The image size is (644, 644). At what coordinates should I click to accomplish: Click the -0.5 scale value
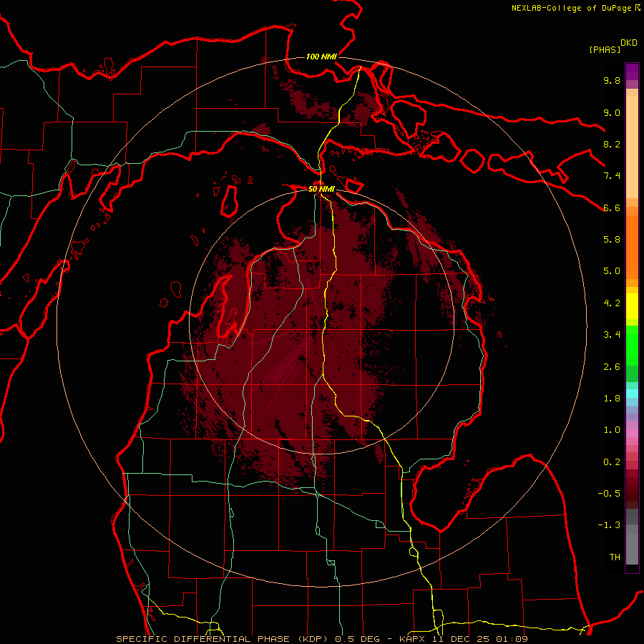[609, 494]
